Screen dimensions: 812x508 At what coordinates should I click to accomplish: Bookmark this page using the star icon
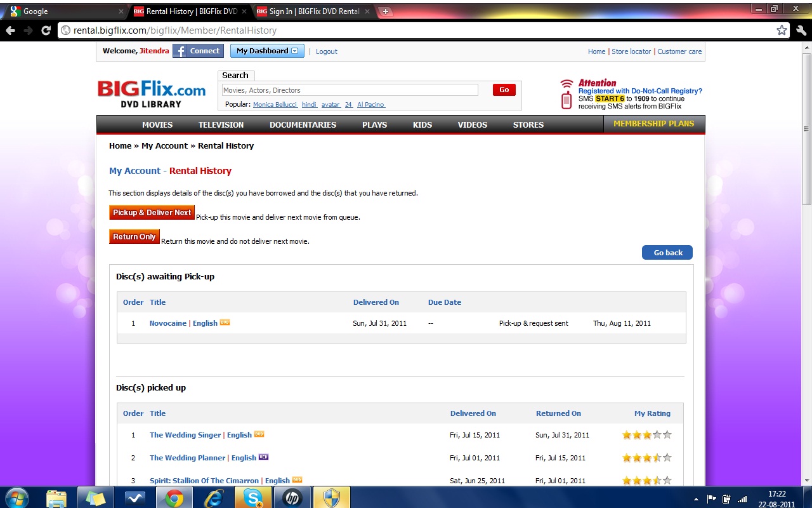[782, 30]
